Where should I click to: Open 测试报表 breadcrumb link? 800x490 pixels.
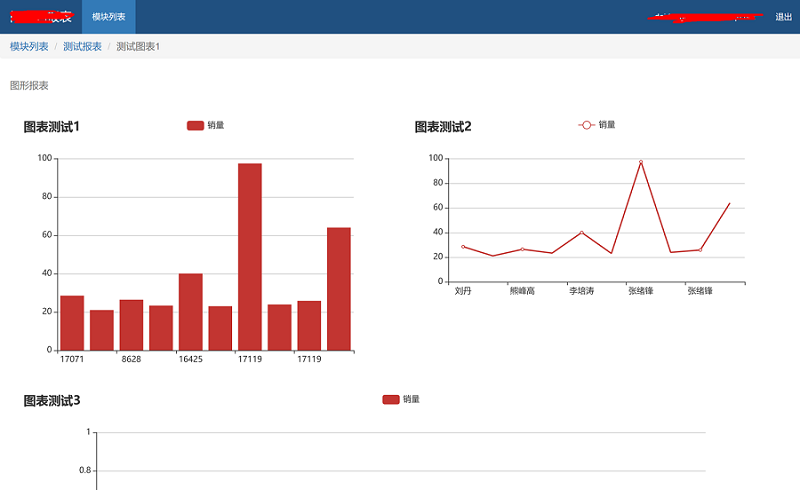pyautogui.click(x=82, y=46)
